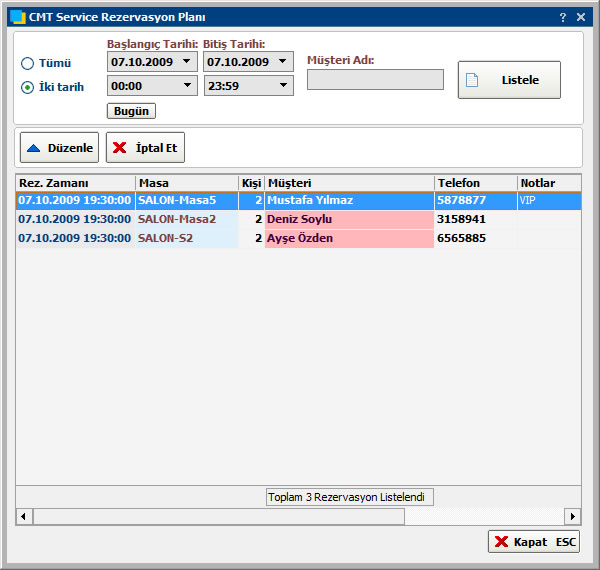600x570 pixels.
Task: Click the Telefon column header
Action: (474, 183)
